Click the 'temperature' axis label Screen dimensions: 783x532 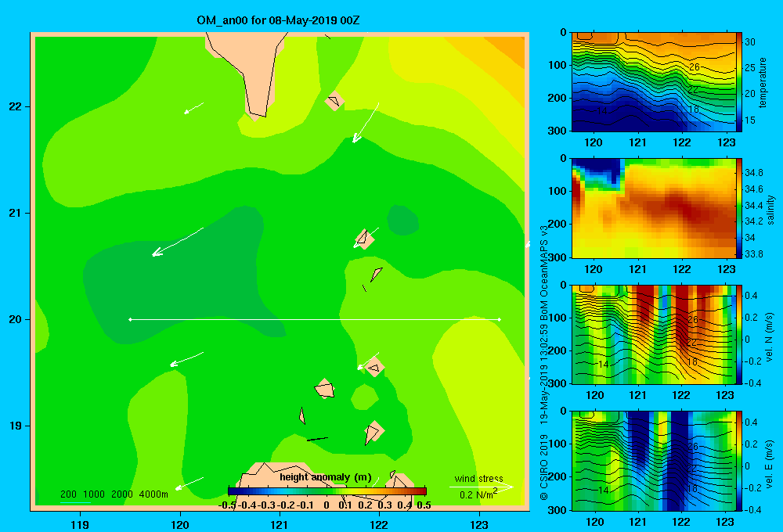pyautogui.click(x=763, y=82)
